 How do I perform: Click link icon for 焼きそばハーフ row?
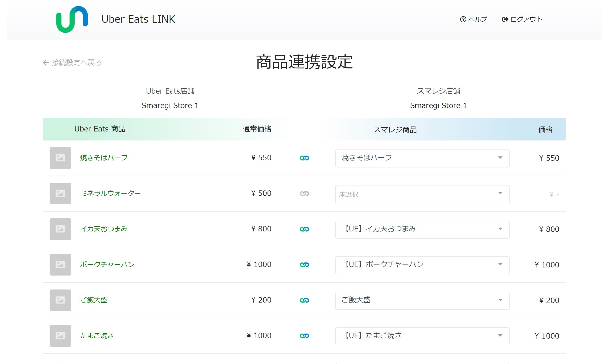(304, 158)
